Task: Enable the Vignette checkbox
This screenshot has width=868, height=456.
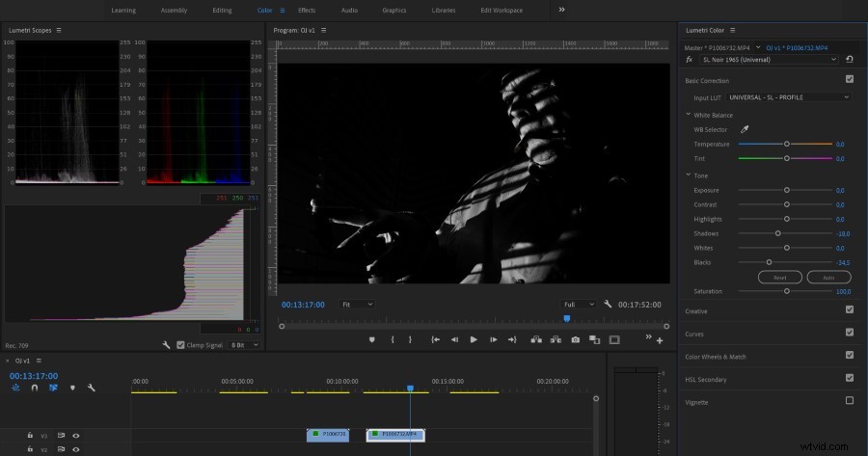Action: click(x=850, y=400)
